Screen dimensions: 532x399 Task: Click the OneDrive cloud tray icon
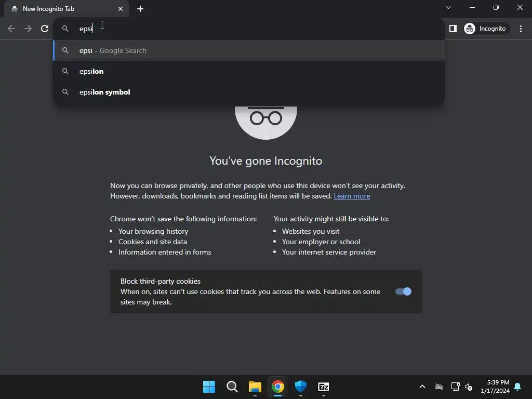439,387
